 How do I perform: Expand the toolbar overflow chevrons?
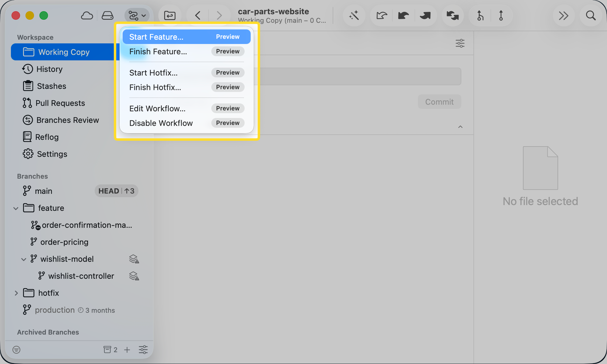564,15
